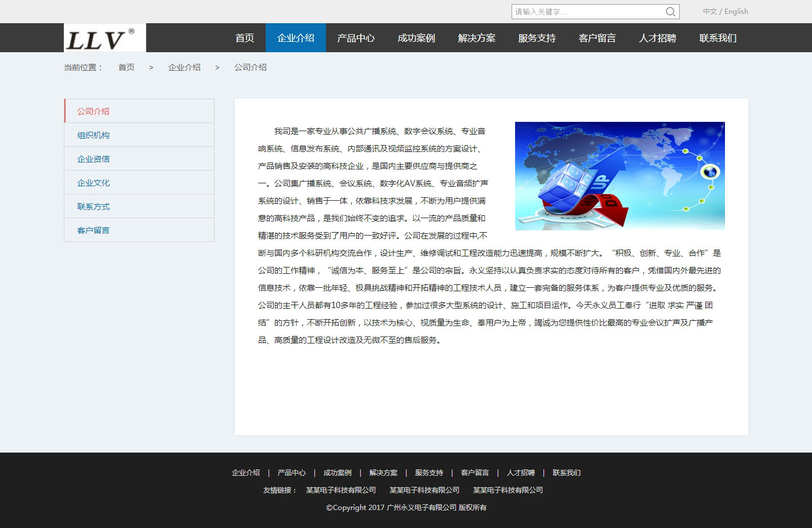Type in the keyword search field
The width and height of the screenshot is (812, 528).
click(587, 12)
